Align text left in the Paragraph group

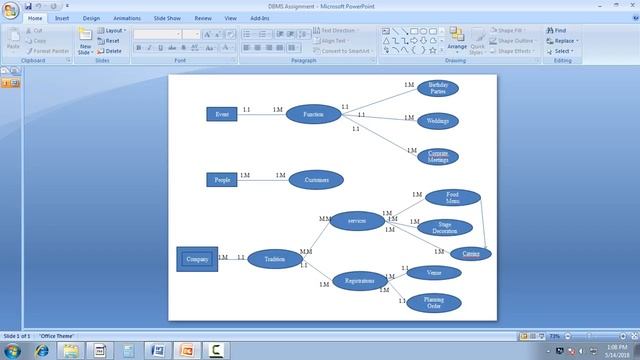(x=247, y=48)
